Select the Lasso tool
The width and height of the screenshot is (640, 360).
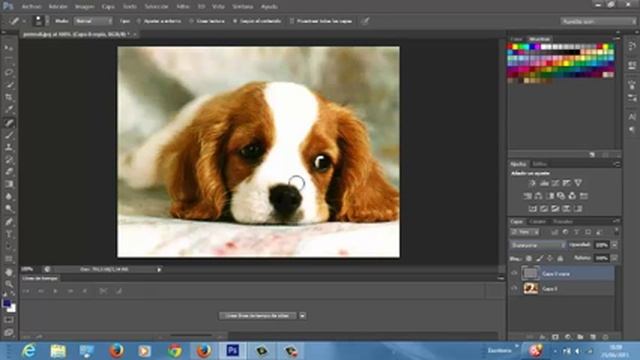click(9, 73)
